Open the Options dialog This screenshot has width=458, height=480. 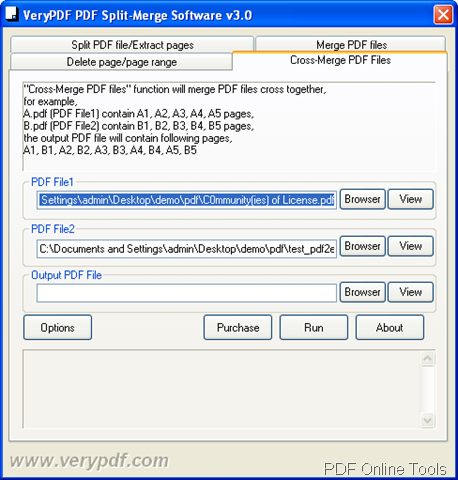click(58, 328)
